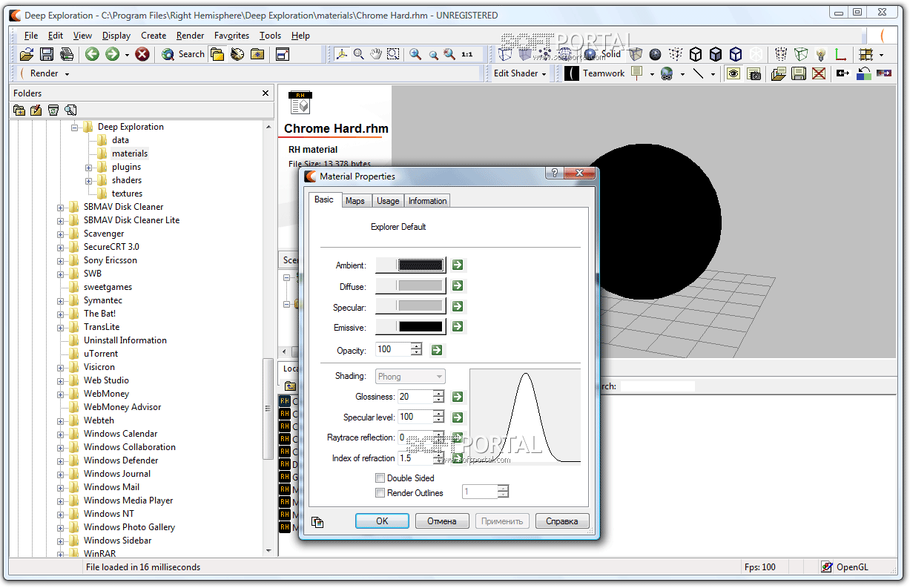Open the File menu
Viewport: 910px width, 588px height.
[x=31, y=35]
